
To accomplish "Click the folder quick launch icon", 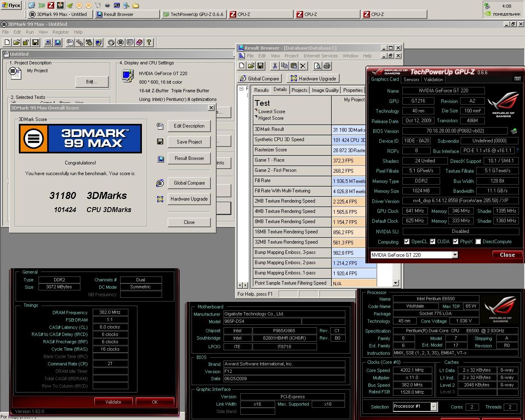I will click(136, 5).
